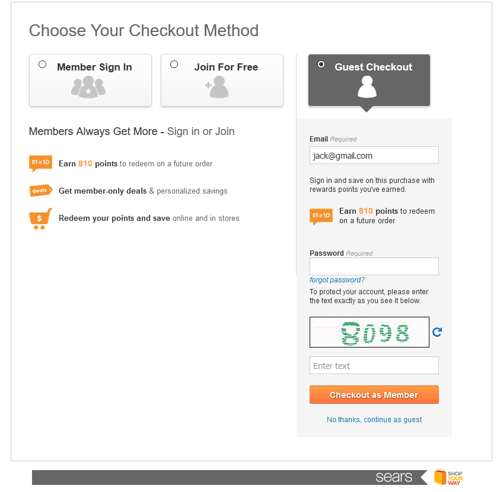
Task: Switch to the Join For Free tab label
Action: coord(226,67)
